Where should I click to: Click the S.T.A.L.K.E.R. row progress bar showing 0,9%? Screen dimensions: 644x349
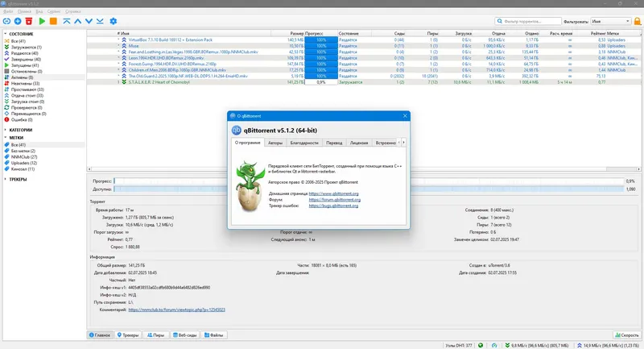click(320, 82)
